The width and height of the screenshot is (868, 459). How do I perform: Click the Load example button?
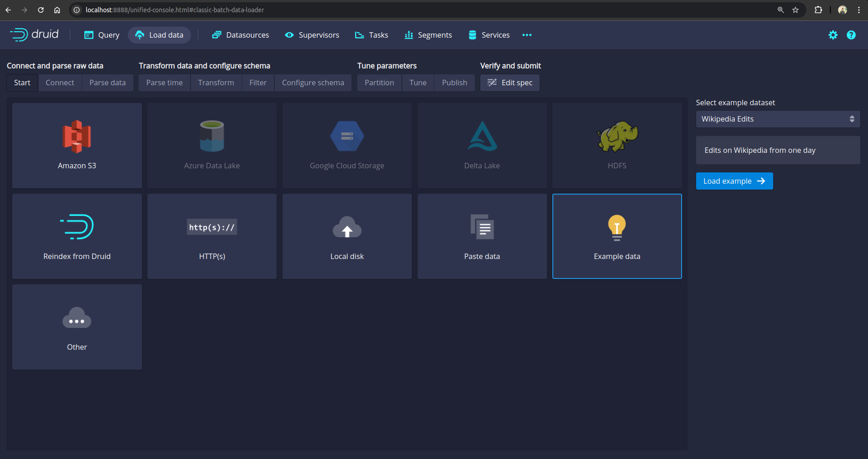pyautogui.click(x=734, y=181)
